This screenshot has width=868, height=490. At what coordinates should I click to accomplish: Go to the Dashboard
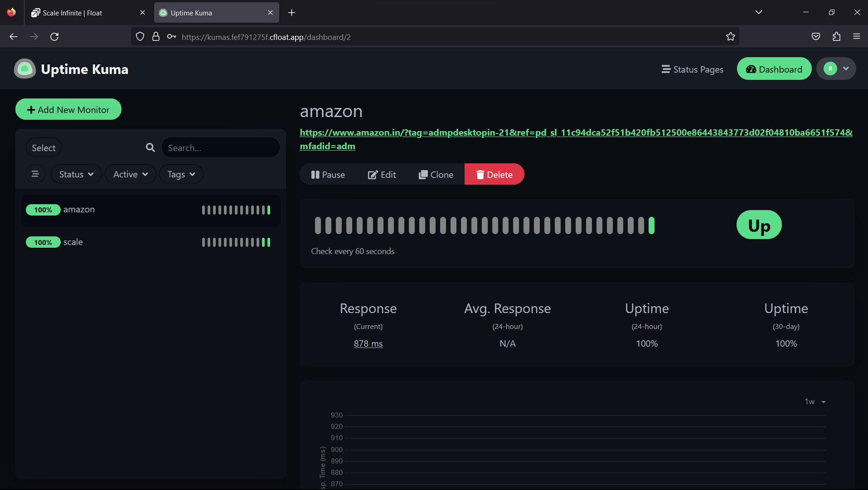[x=774, y=69]
